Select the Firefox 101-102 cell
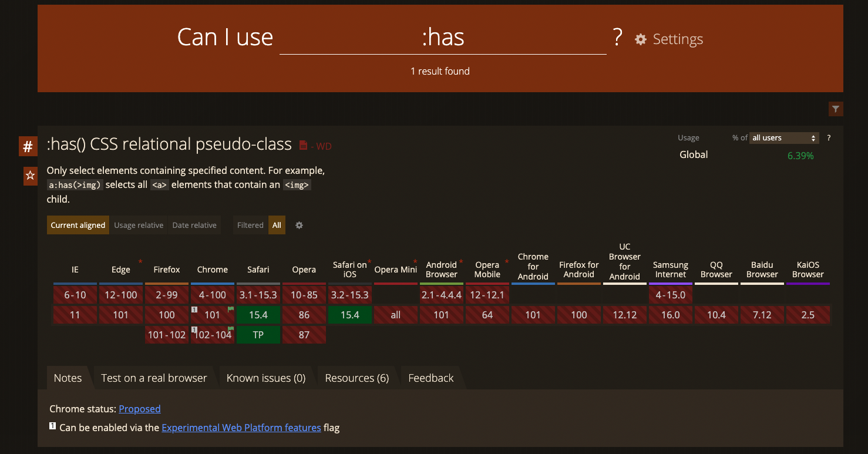The image size is (868, 454). point(167,335)
